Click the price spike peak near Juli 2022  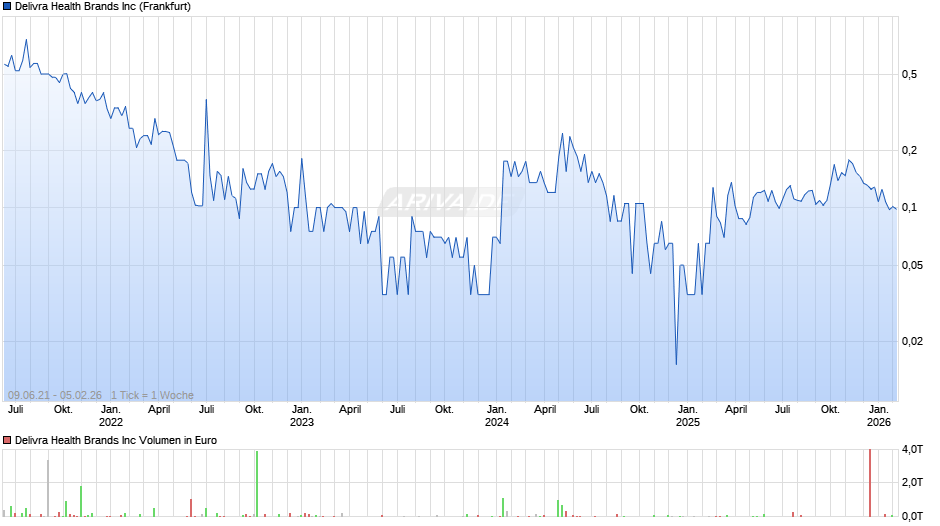click(x=206, y=100)
